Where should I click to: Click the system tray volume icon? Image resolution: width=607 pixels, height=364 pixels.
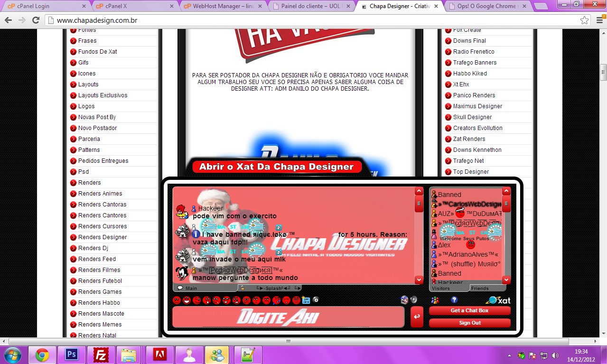coord(555,355)
